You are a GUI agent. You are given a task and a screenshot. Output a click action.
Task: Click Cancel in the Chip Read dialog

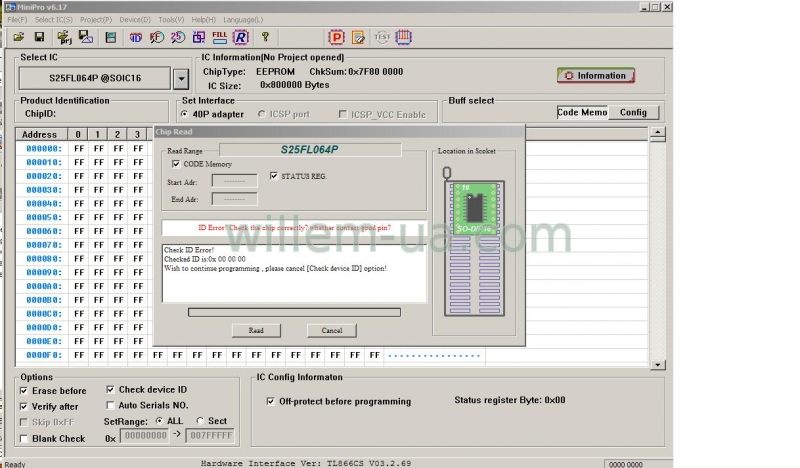(331, 330)
